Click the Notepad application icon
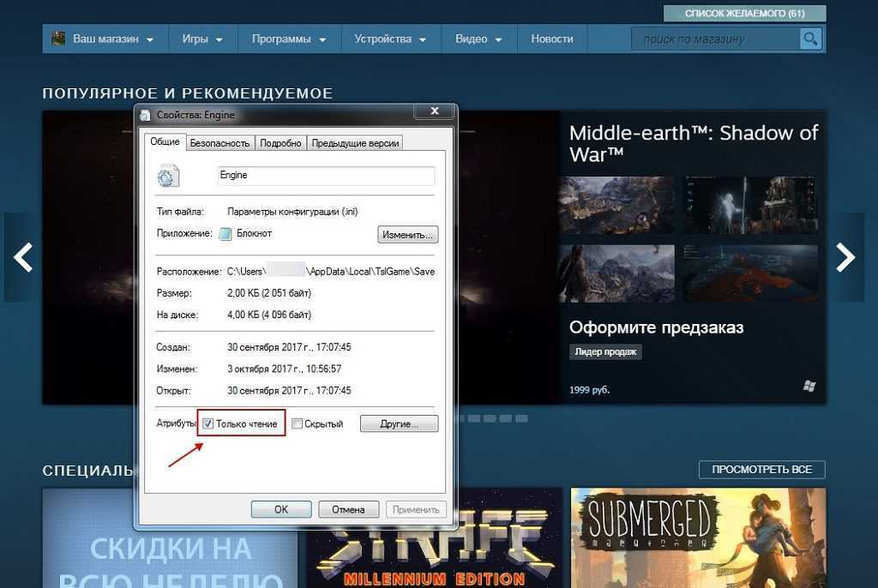 [x=226, y=233]
